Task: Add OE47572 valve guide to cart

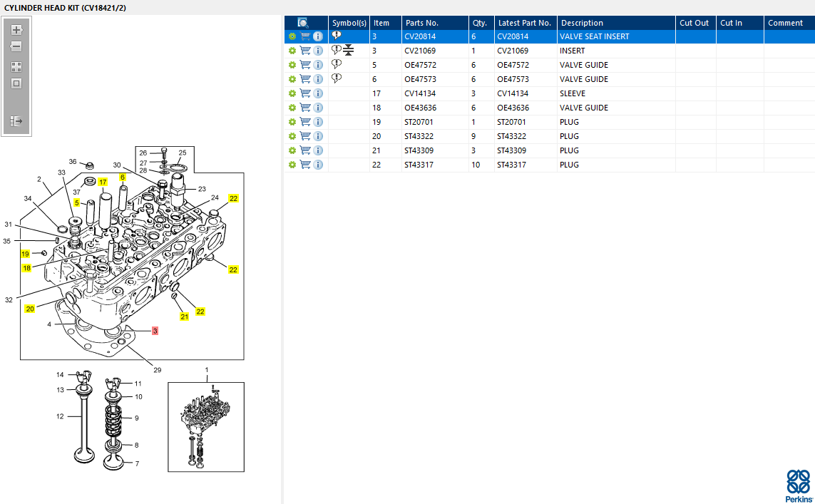Action: click(305, 65)
